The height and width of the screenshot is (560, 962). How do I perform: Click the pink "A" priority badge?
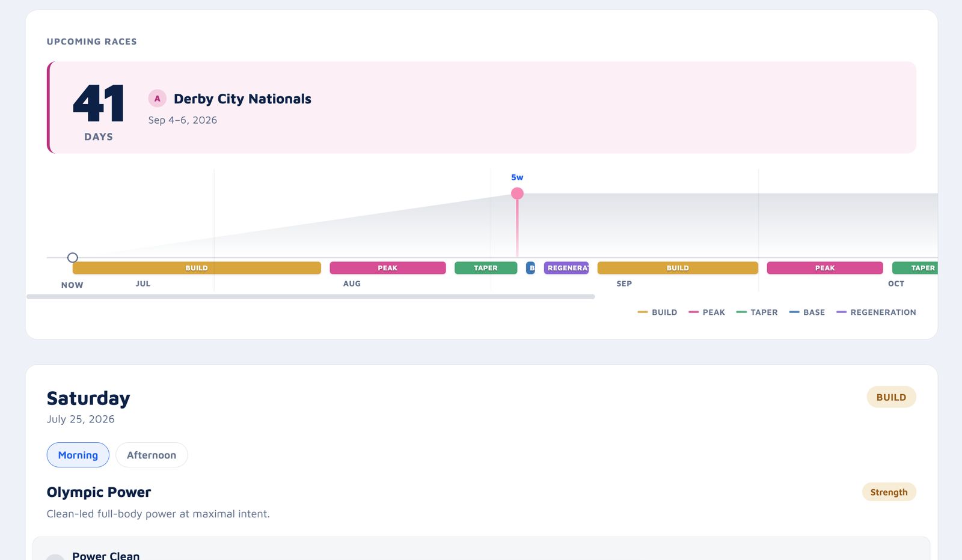pyautogui.click(x=158, y=99)
